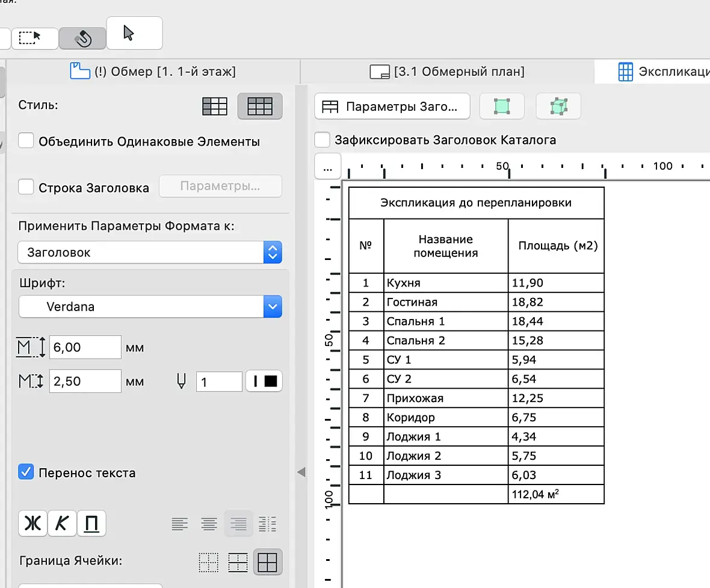Click the Параметры Заго... button
The width and height of the screenshot is (710, 588).
[392, 107]
